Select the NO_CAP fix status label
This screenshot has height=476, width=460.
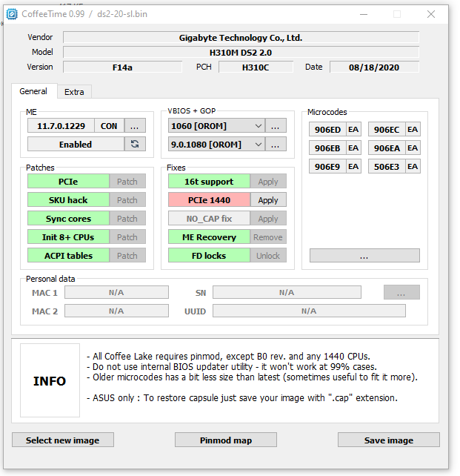point(209,218)
